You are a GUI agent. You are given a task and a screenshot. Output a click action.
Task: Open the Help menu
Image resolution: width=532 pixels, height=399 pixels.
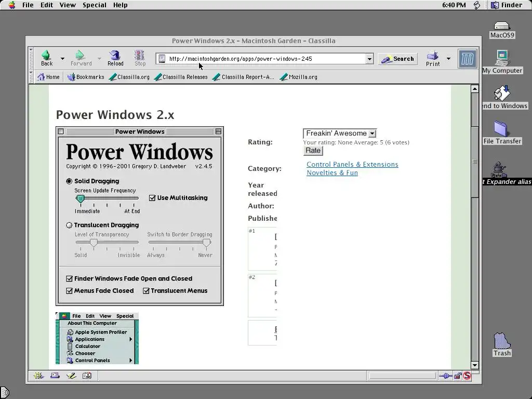[120, 5]
